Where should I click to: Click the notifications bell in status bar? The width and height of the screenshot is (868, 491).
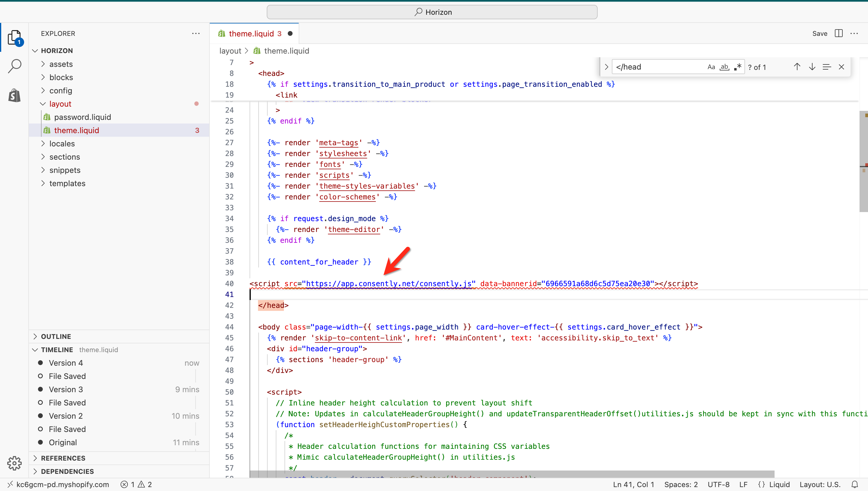tap(854, 484)
